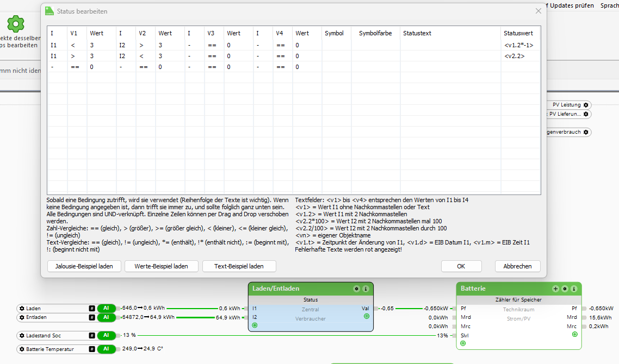Click the # icon on Laden input
The image size is (619, 364).
point(91,309)
